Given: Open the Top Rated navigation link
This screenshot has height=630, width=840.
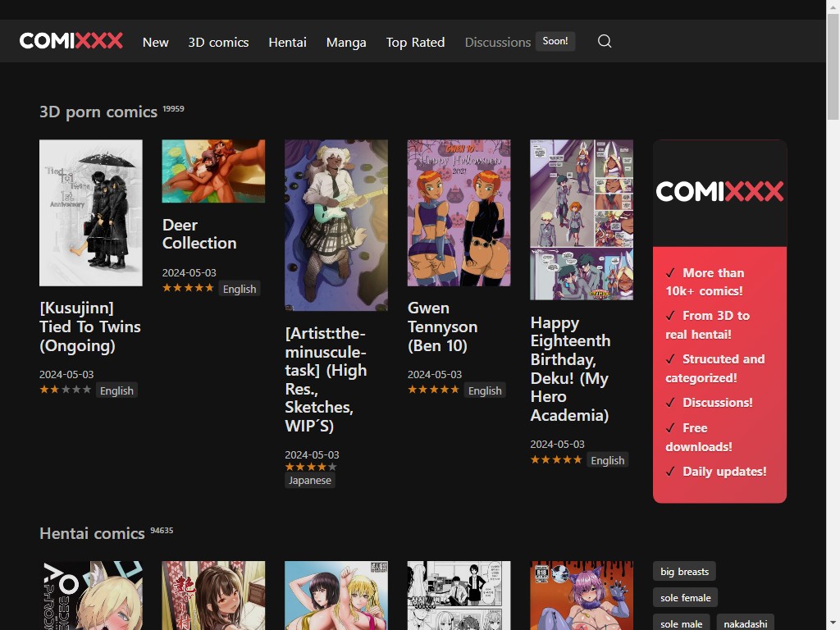Looking at the screenshot, I should [x=415, y=43].
